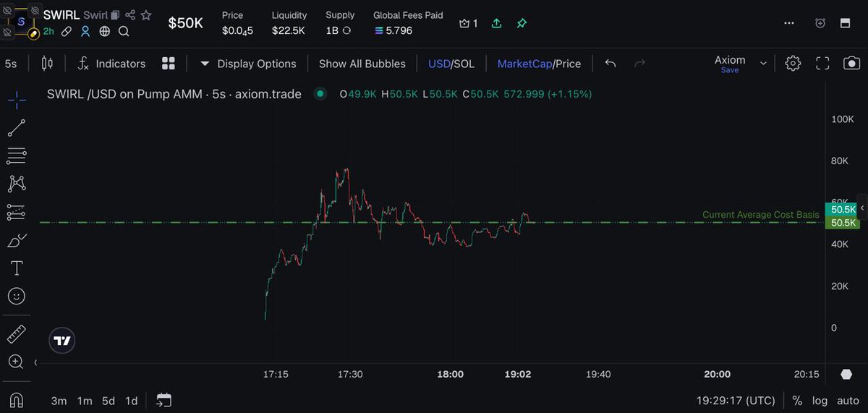Toggle auto scale mode

[x=848, y=401]
